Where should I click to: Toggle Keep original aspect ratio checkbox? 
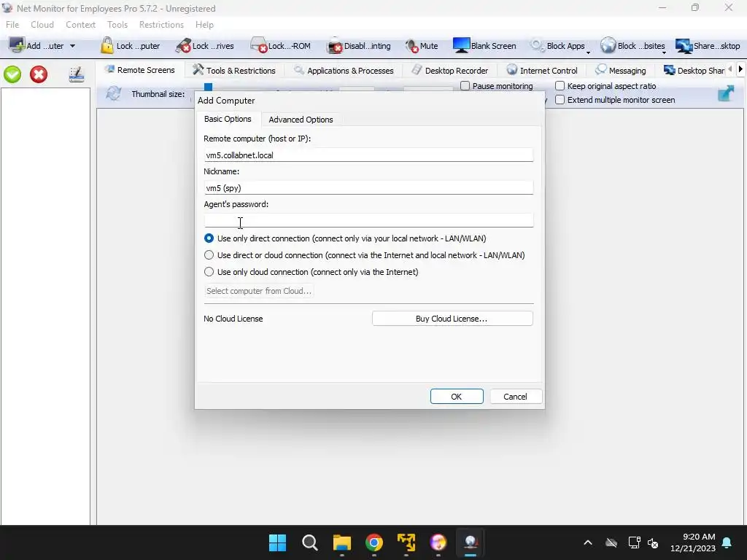click(x=560, y=86)
